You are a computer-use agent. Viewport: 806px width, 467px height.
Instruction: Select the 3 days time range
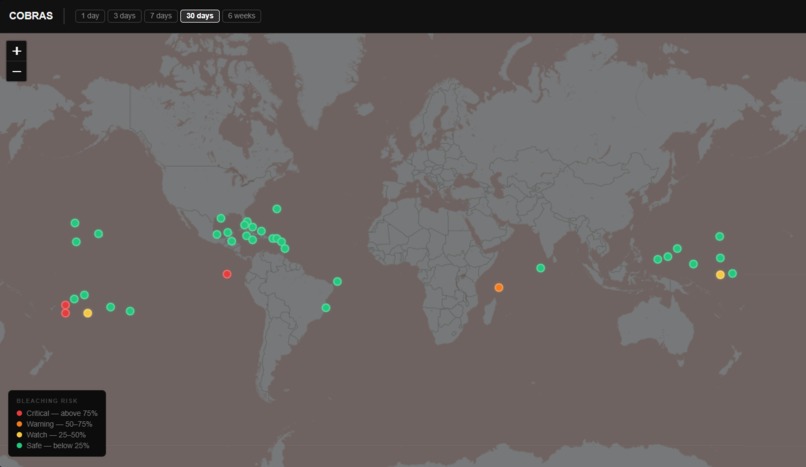coord(124,16)
